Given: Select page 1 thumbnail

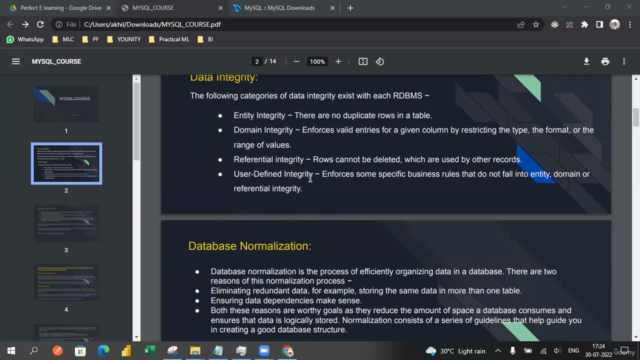Looking at the screenshot, I should point(66,104).
